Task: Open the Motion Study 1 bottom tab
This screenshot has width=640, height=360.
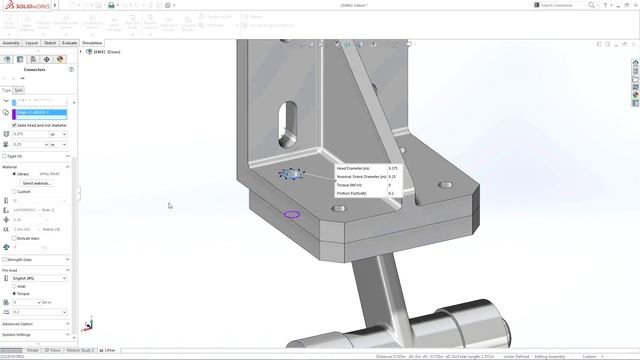Action: pyautogui.click(x=80, y=350)
